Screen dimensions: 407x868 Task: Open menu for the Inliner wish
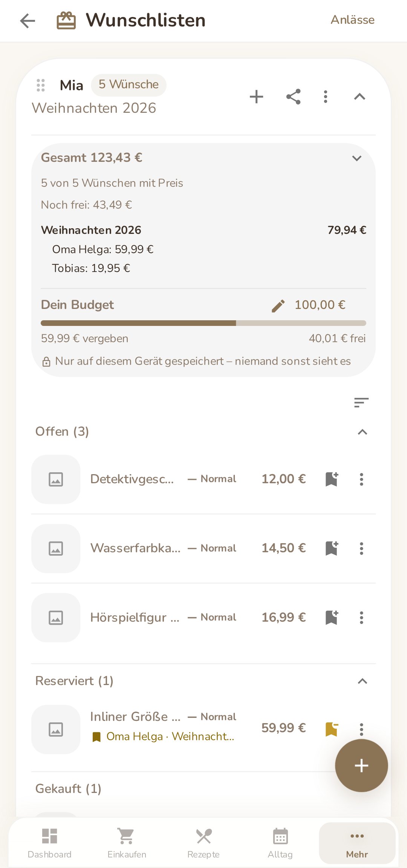coord(361,729)
